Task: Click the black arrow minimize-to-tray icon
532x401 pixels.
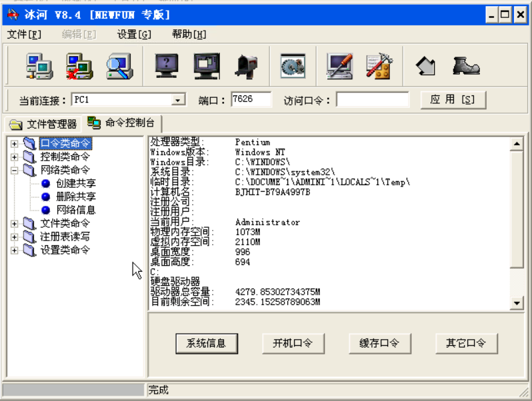Action: (x=426, y=67)
